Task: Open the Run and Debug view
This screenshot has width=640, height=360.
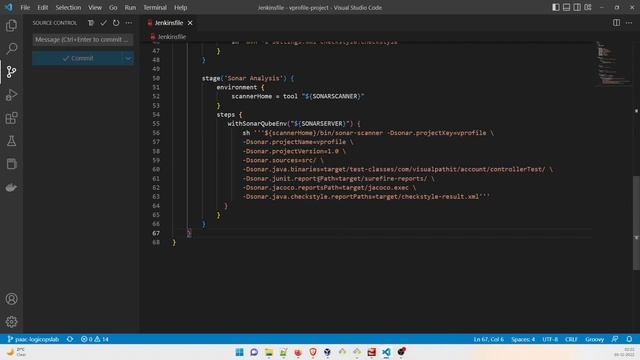Action: point(11,95)
